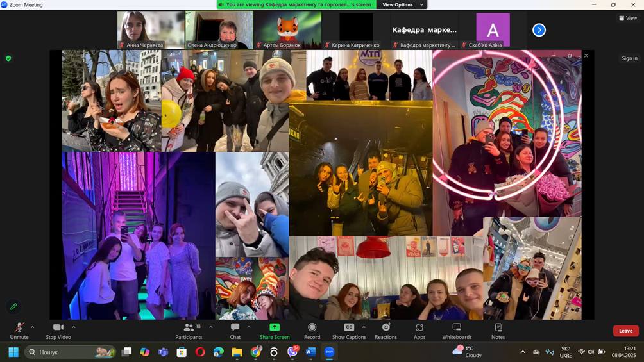Show next participants with the blue arrow
Screen dimensions: 644x362
pos(539,30)
